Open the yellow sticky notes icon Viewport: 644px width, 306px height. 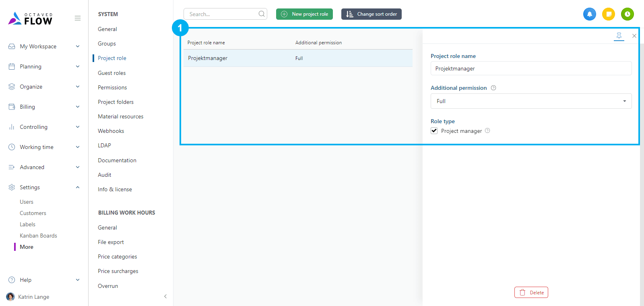coord(609,14)
